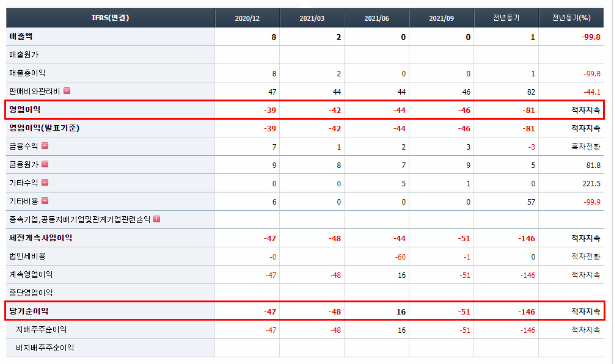Click 법인세비용 value -60 for 2021/06
This screenshot has width=614, height=364.
[x=400, y=257]
